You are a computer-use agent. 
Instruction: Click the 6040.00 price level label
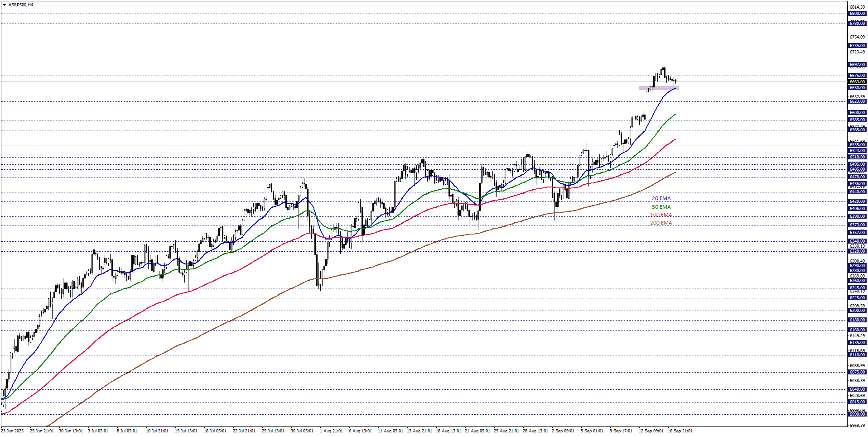(857, 389)
